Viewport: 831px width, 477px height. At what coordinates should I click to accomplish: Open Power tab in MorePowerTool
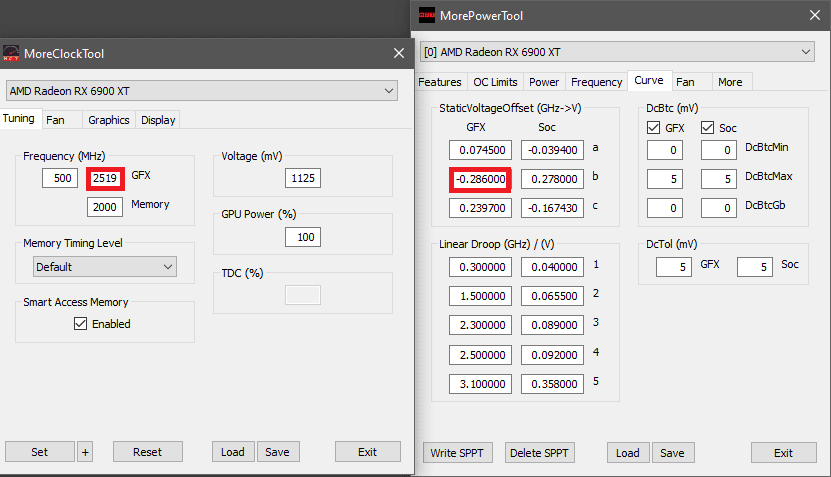pyautogui.click(x=544, y=82)
